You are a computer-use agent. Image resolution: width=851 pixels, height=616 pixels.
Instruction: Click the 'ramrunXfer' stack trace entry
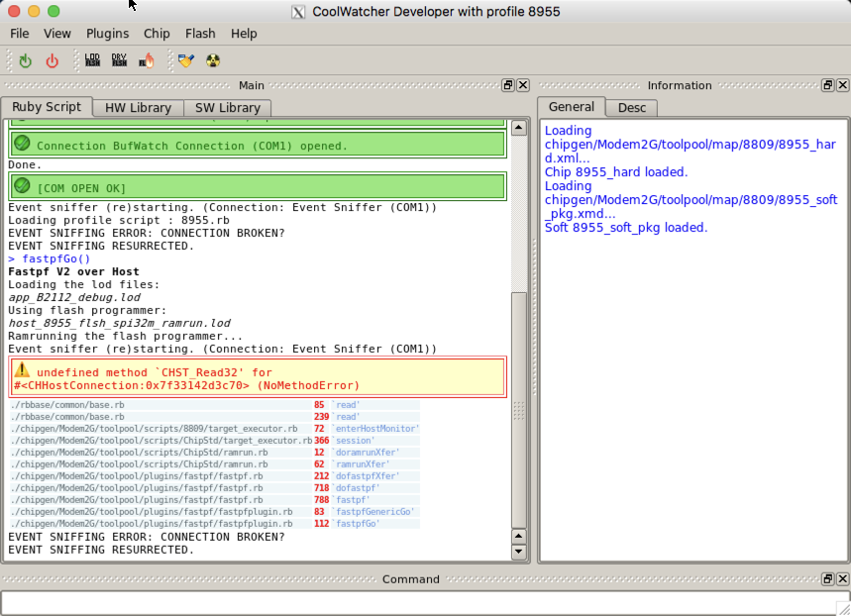(361, 464)
